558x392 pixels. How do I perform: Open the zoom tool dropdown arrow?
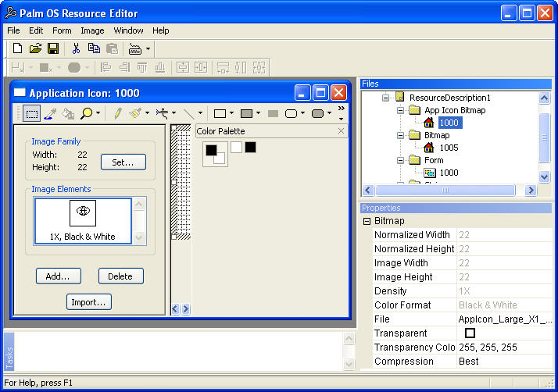pyautogui.click(x=98, y=113)
